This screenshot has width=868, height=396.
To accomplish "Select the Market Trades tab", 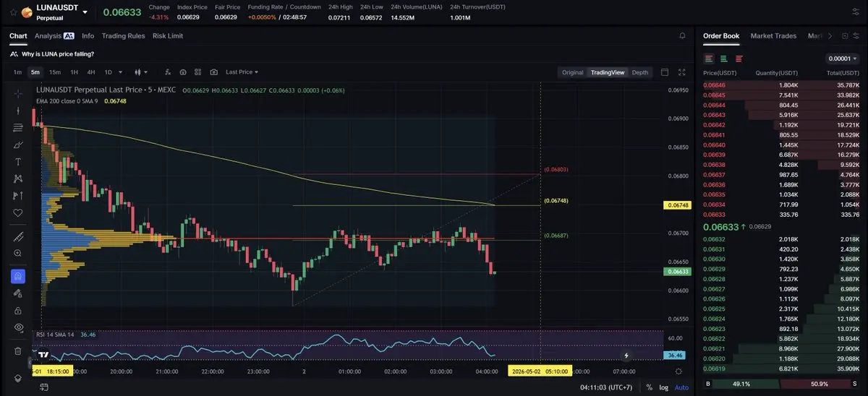I will tap(773, 35).
